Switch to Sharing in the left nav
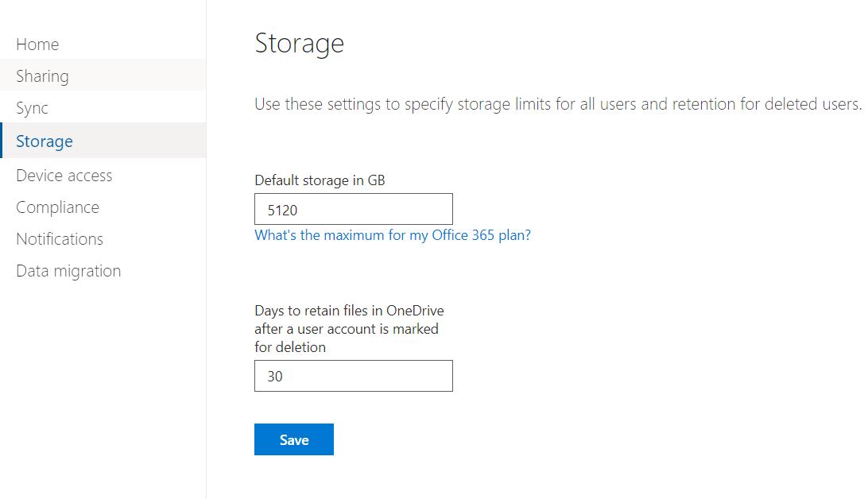 [x=41, y=75]
